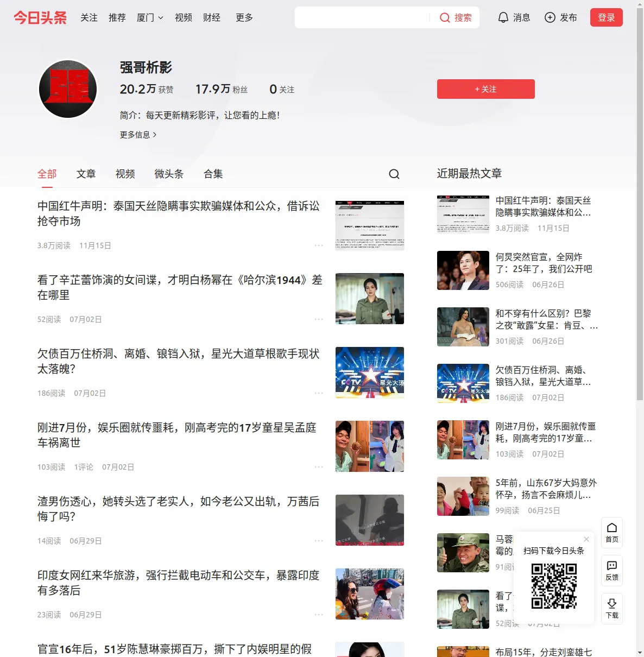Open hot article 布局15年
The height and width of the screenshot is (657, 644).
[544, 652]
